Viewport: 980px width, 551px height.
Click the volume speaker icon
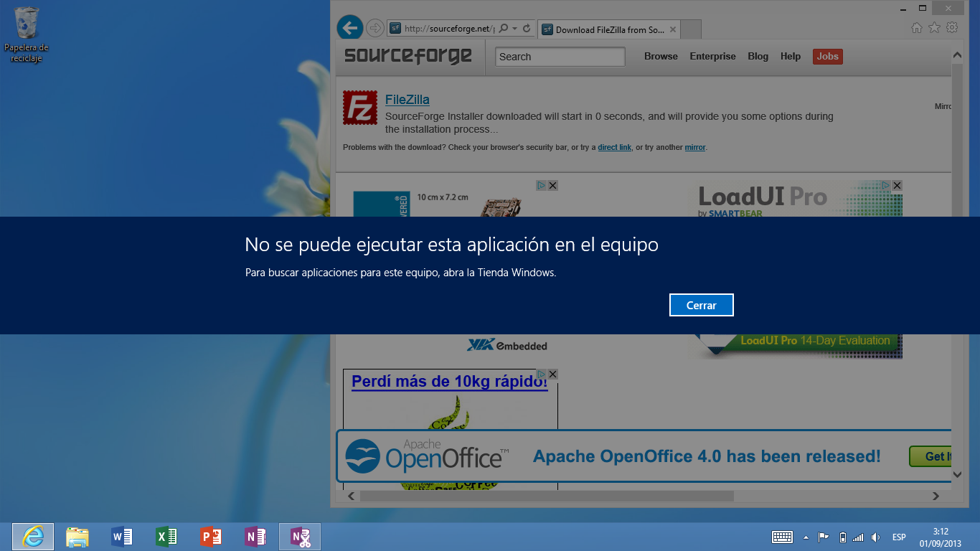[876, 537]
